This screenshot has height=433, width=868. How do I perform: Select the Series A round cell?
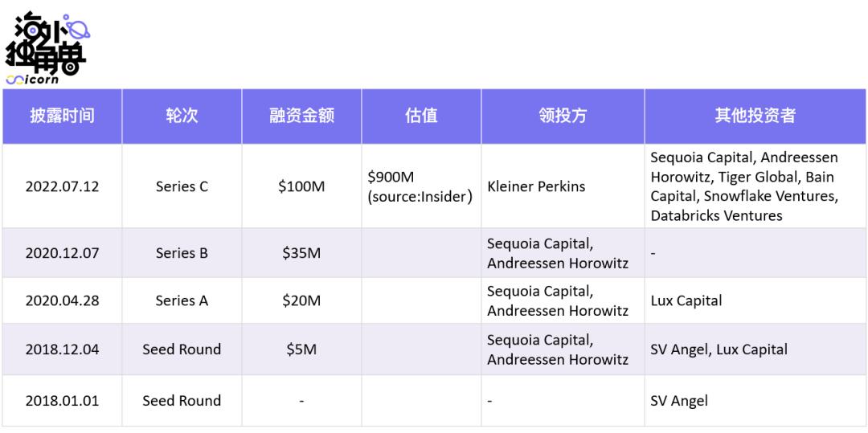point(182,301)
